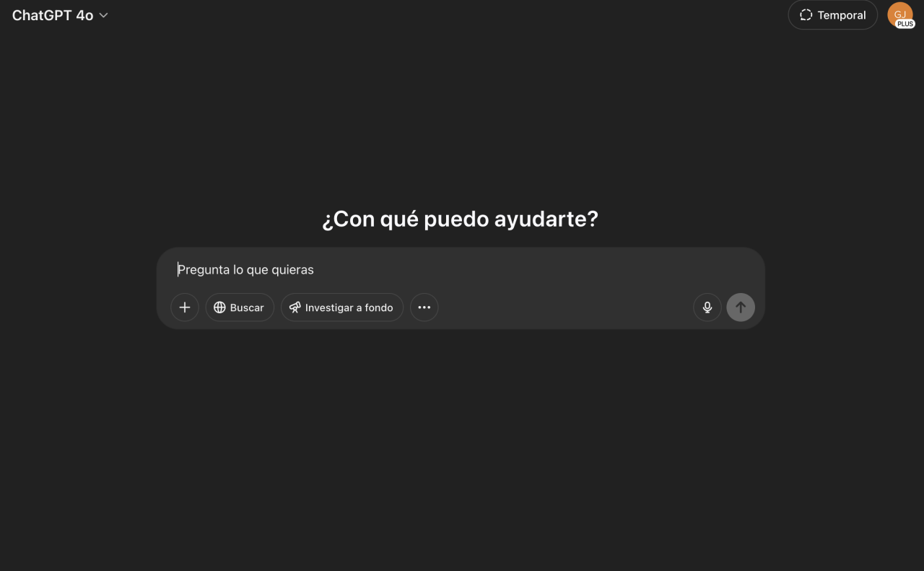Click the dashed circle icon in Temporal

click(806, 15)
